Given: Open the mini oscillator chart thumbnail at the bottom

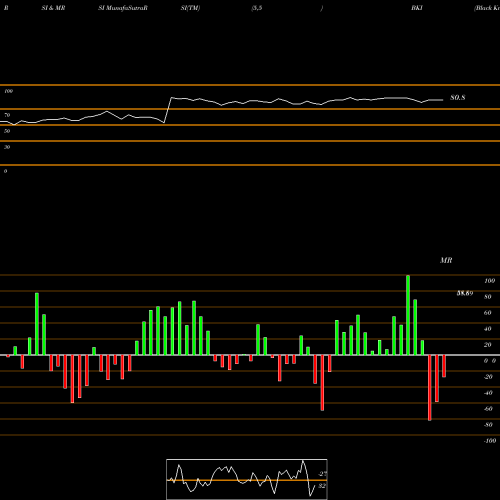Looking at the screenshot, I should [247, 479].
